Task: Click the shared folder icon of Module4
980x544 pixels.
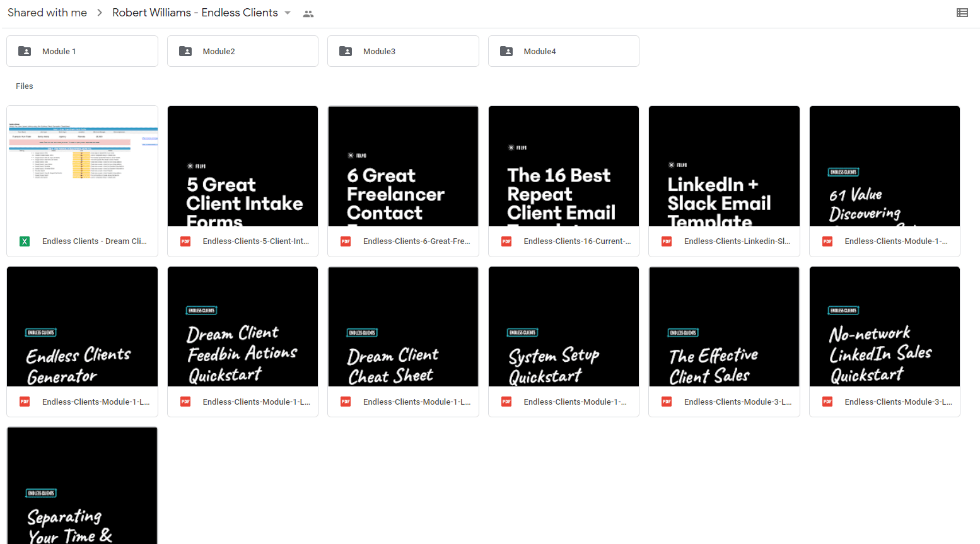Action: pos(506,51)
